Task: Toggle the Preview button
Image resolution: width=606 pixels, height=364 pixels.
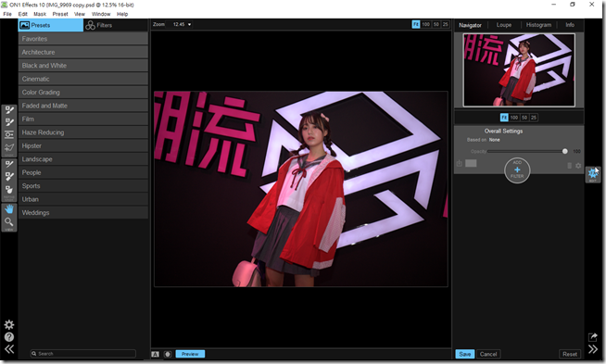Action: [190, 354]
